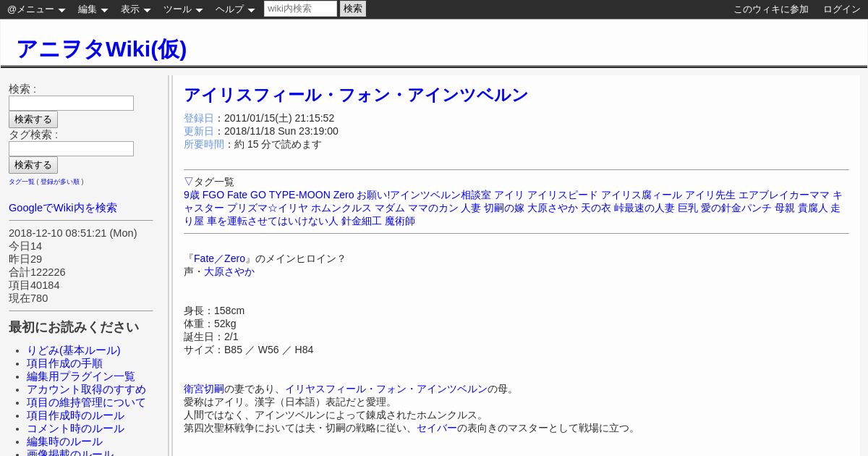The width and height of the screenshot is (868, 456).
Task: Open the 巨乳 tag
Action: click(x=688, y=208)
